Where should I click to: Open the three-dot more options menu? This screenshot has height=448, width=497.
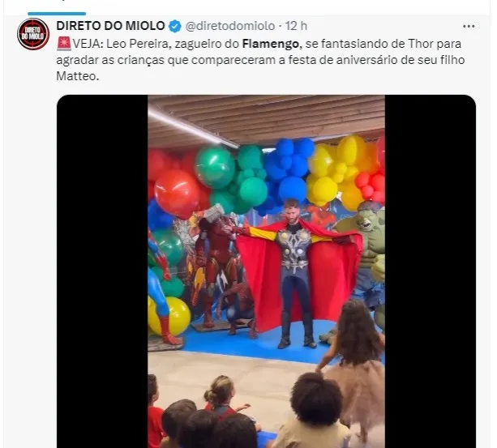tap(469, 26)
